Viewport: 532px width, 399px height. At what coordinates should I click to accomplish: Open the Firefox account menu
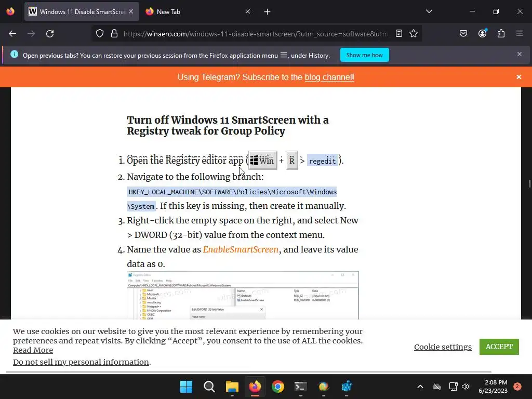[x=483, y=33]
